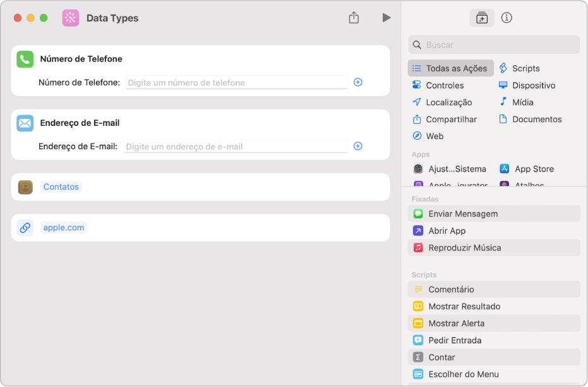Screen dimensions: 588x387
Task: Click the search magnifier icon
Action: point(417,45)
